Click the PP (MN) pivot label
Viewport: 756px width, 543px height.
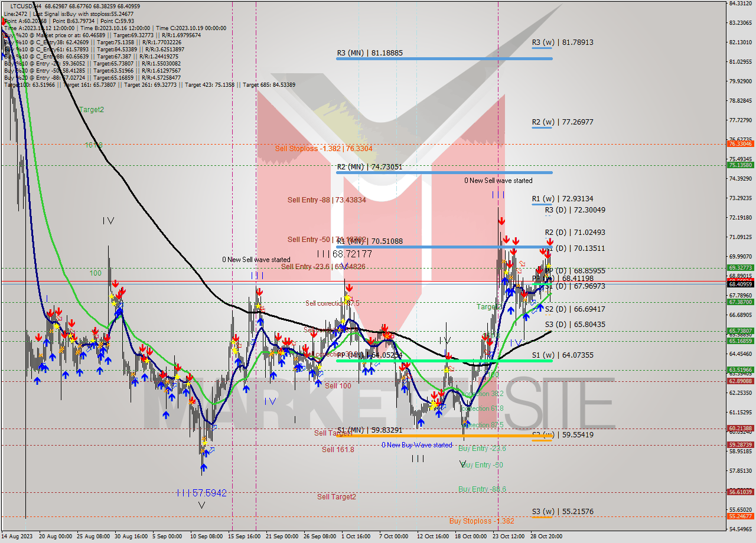pyautogui.click(x=369, y=355)
